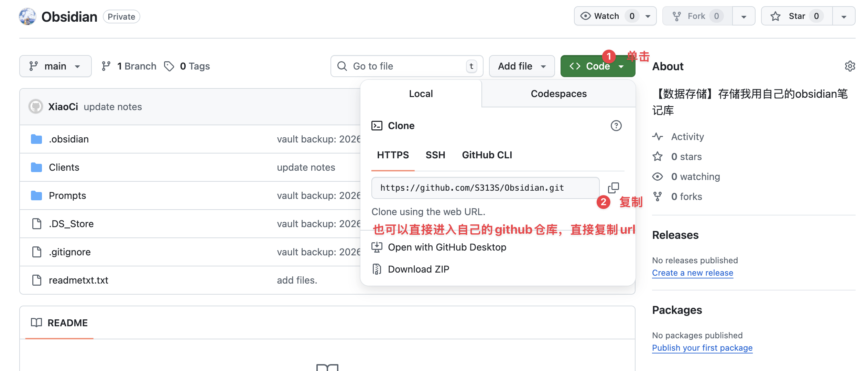
Task: Click the Download ZIP file icon
Action: 377,269
